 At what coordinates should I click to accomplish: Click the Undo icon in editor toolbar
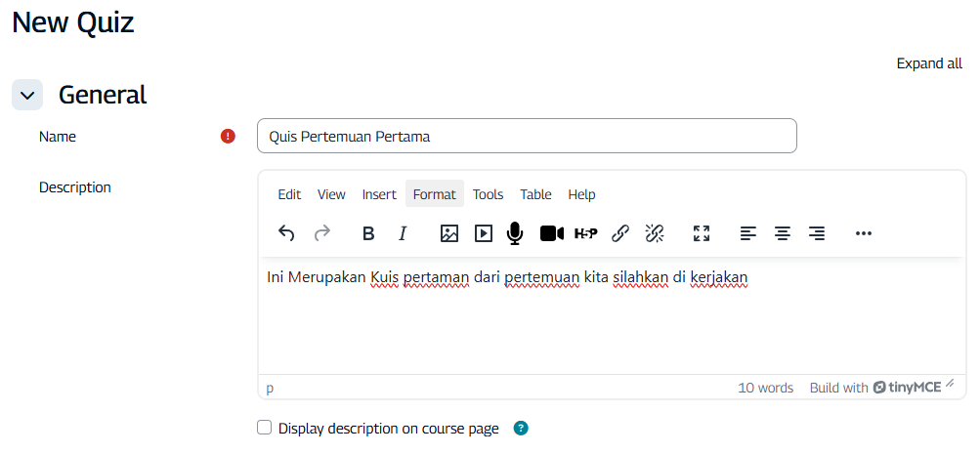coord(286,233)
